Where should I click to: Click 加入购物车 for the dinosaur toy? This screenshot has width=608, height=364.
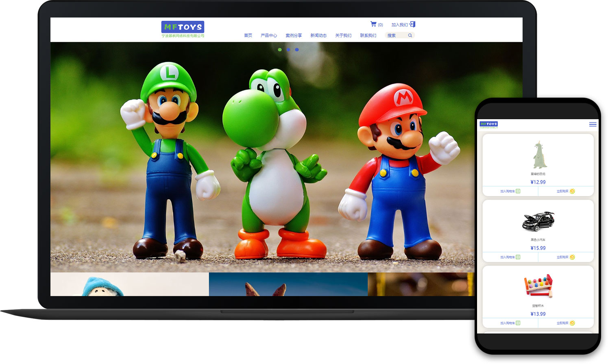tap(508, 191)
